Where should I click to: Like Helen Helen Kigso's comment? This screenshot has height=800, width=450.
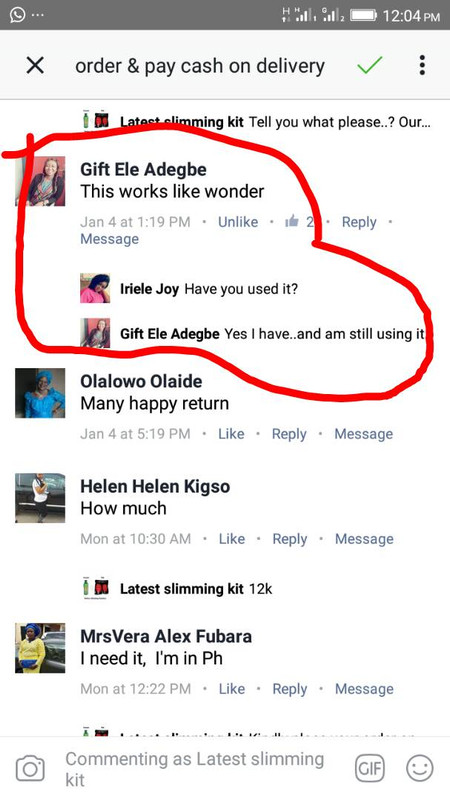pyautogui.click(x=232, y=539)
